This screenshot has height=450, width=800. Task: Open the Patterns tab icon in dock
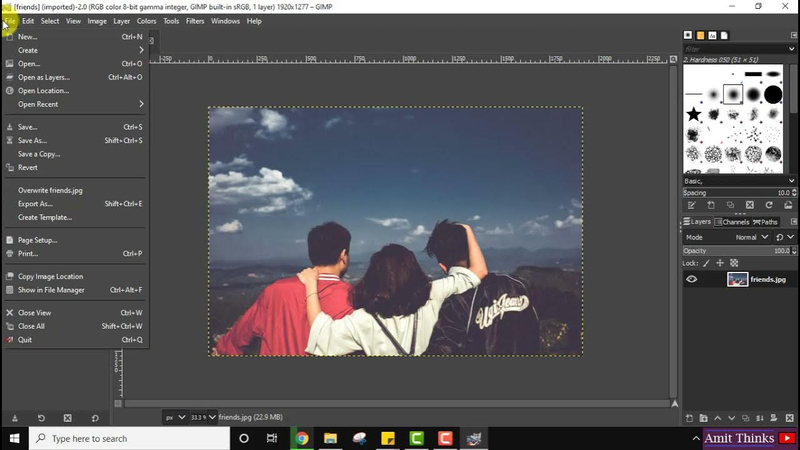pos(701,35)
